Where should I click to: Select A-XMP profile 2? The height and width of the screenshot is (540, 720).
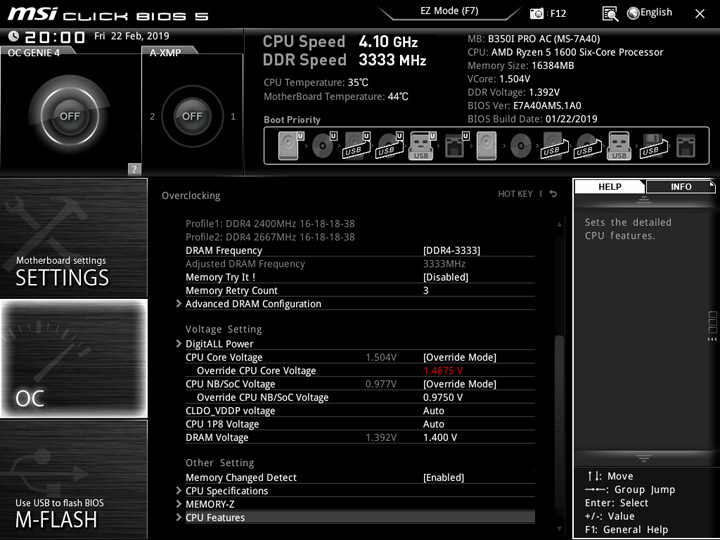[x=152, y=117]
